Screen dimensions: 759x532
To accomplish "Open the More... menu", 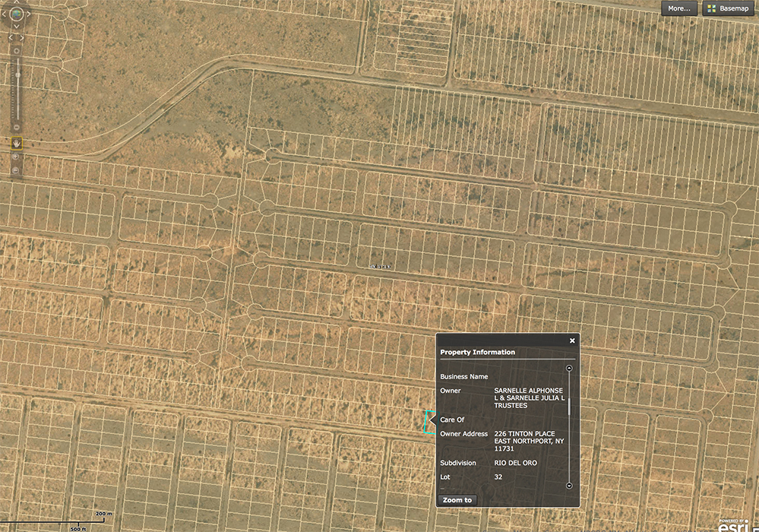I will coord(679,8).
